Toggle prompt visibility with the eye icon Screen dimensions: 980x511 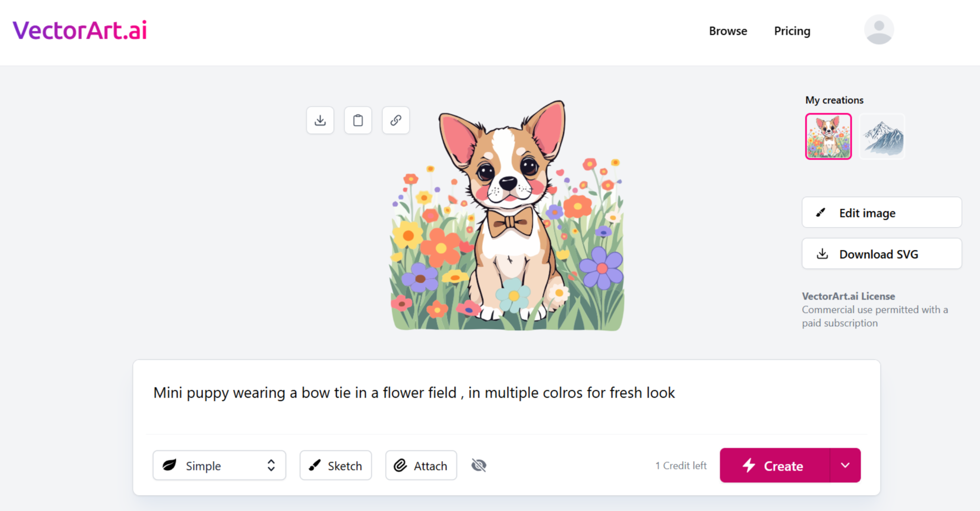(478, 465)
